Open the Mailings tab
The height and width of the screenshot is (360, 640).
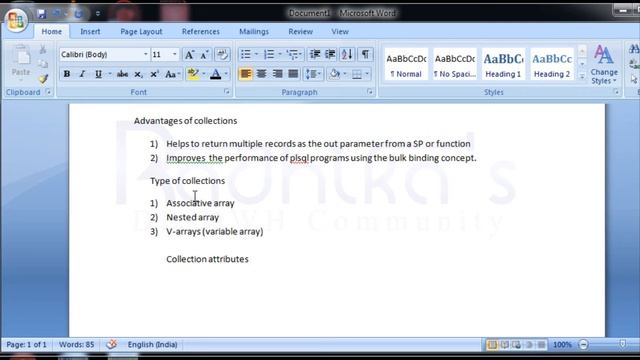pyautogui.click(x=254, y=31)
